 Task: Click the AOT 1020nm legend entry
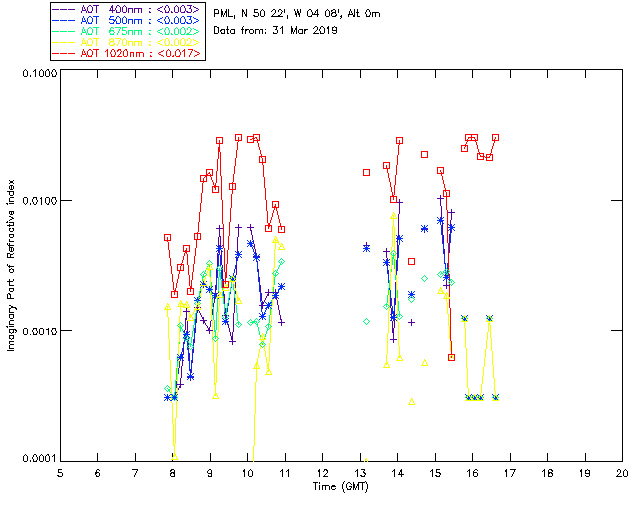click(128, 53)
